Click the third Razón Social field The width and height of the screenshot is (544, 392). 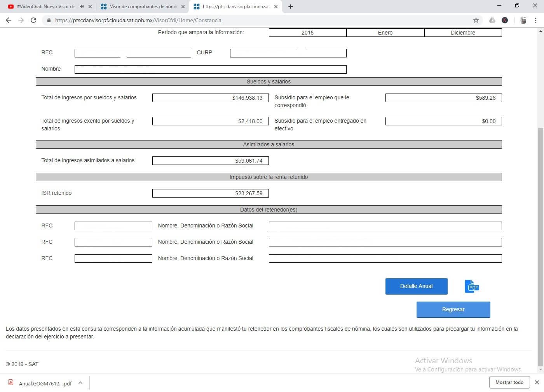click(x=385, y=258)
